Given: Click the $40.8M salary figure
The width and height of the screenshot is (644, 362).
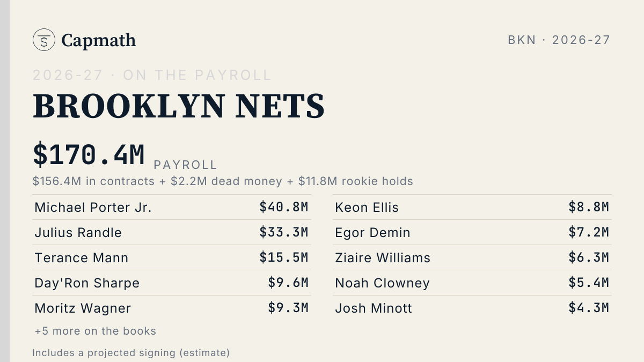Looking at the screenshot, I should (284, 207).
